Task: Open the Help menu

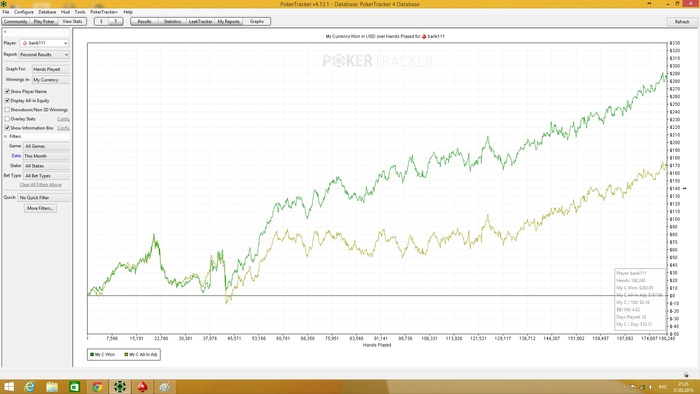Action: point(128,12)
